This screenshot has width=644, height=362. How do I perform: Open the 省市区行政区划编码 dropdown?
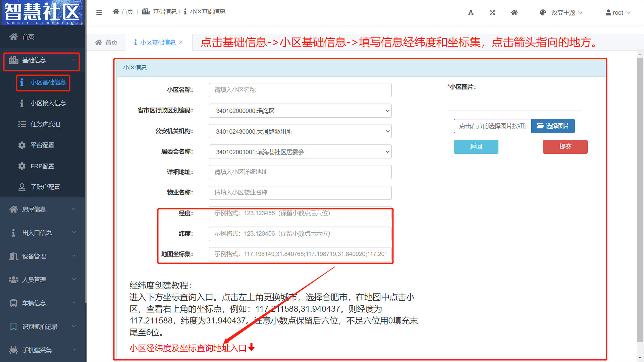pyautogui.click(x=300, y=111)
